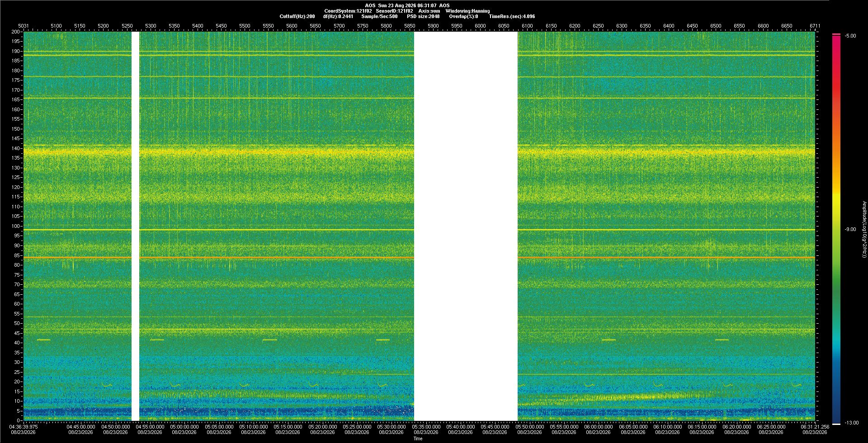Select the Overlap(%):0 parameter text

pyautogui.click(x=463, y=16)
